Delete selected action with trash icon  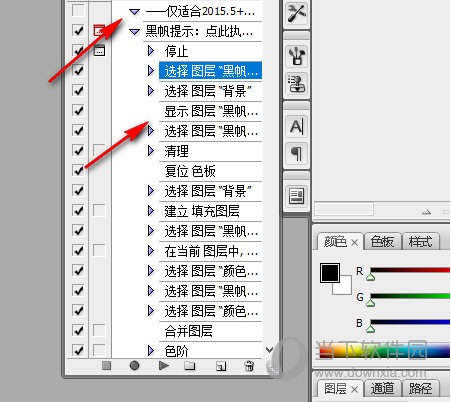point(249,366)
